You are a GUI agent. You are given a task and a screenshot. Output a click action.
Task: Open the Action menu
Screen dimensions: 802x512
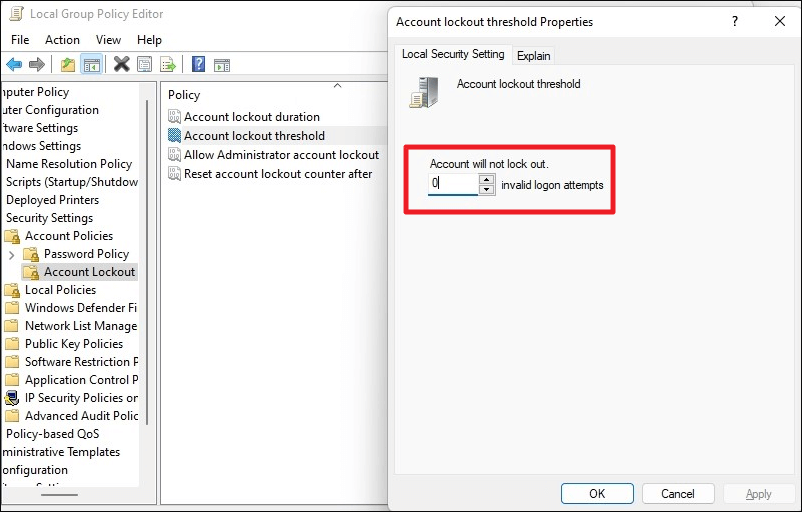(62, 40)
